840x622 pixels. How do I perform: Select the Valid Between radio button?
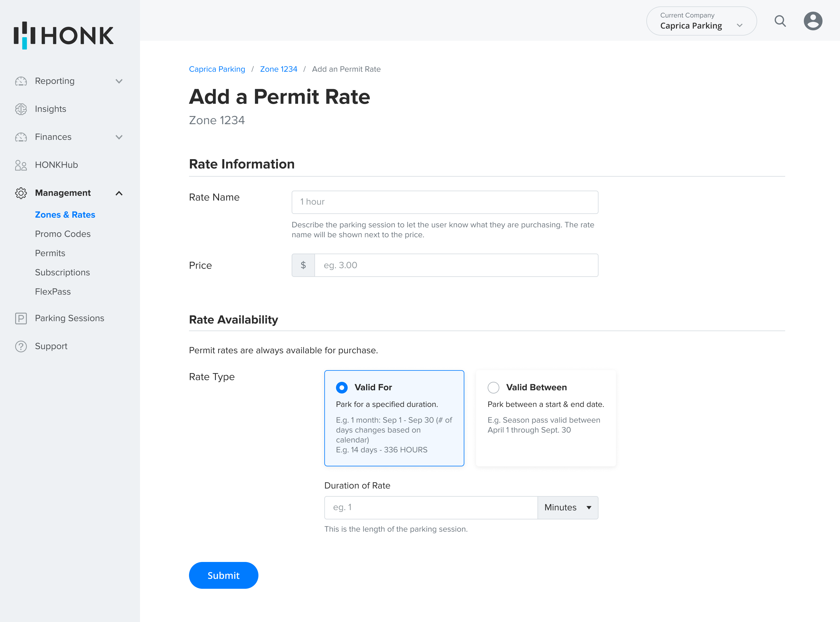pyautogui.click(x=493, y=387)
